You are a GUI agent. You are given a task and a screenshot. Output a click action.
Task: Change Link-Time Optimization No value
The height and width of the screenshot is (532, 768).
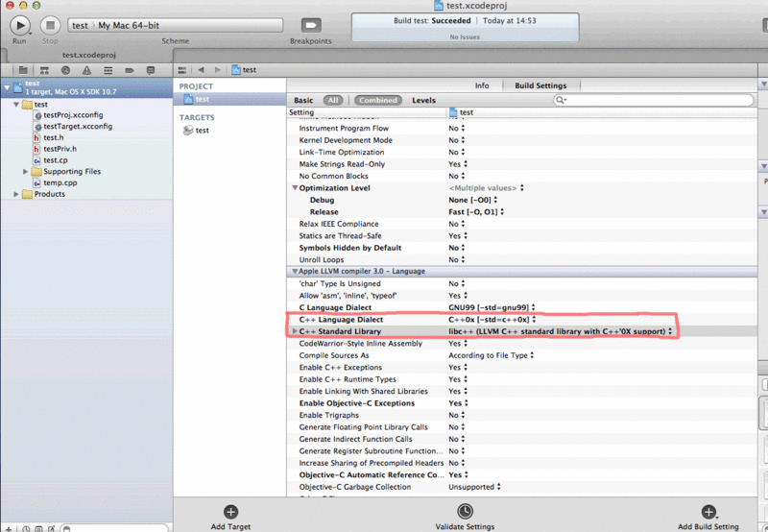coord(457,153)
